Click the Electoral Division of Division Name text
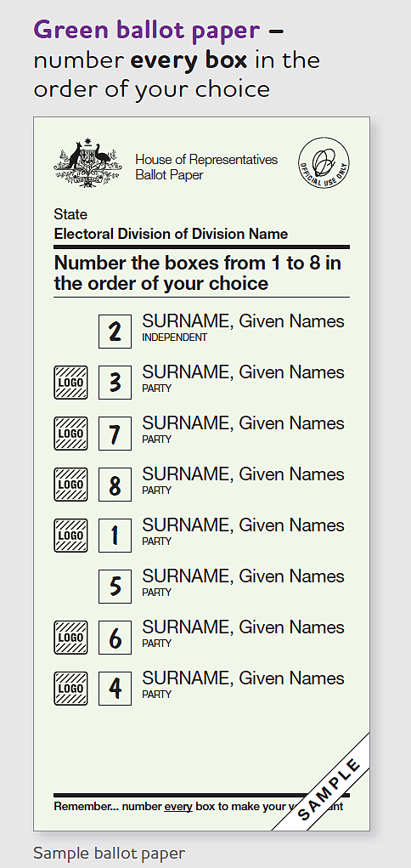Screen dimensions: 411x868 pyautogui.click(x=171, y=234)
